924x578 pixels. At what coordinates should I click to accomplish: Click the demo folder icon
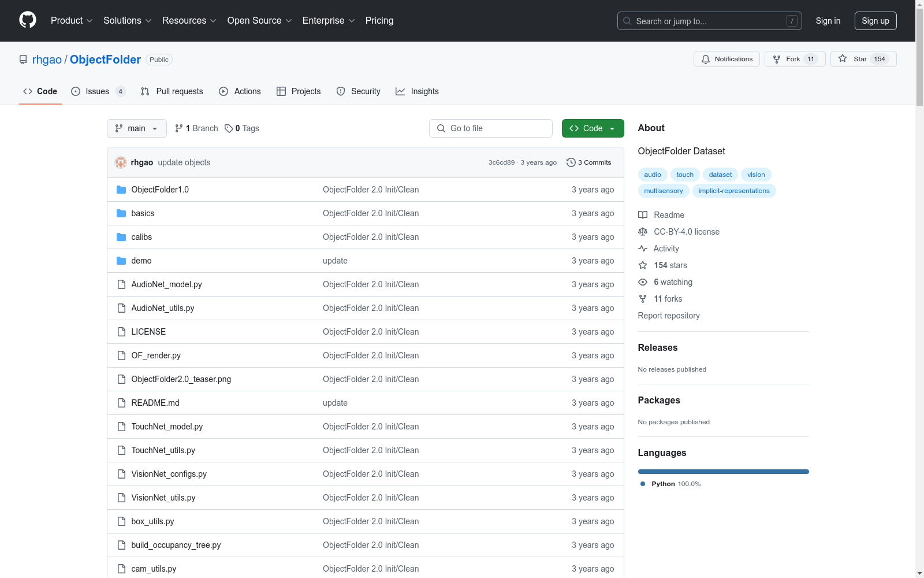[121, 261]
